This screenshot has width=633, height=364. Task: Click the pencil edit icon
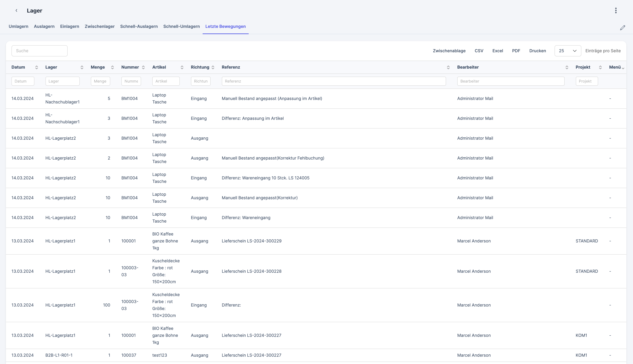pyautogui.click(x=623, y=28)
